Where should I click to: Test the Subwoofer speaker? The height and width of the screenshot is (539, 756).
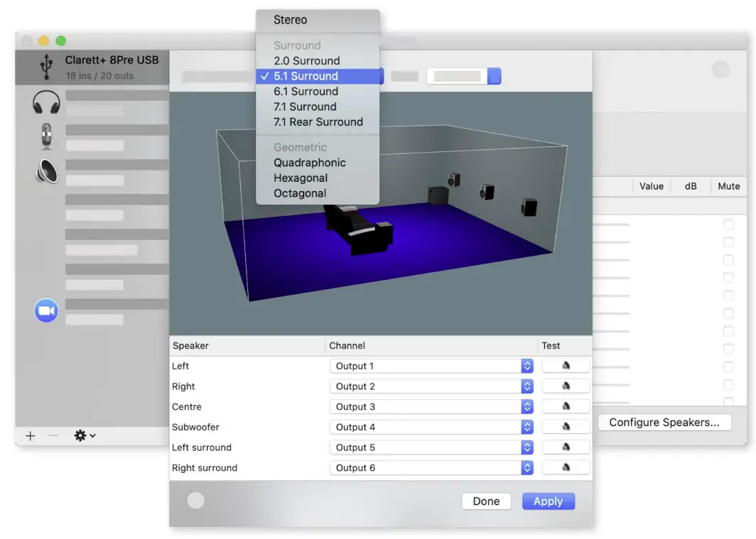566,426
